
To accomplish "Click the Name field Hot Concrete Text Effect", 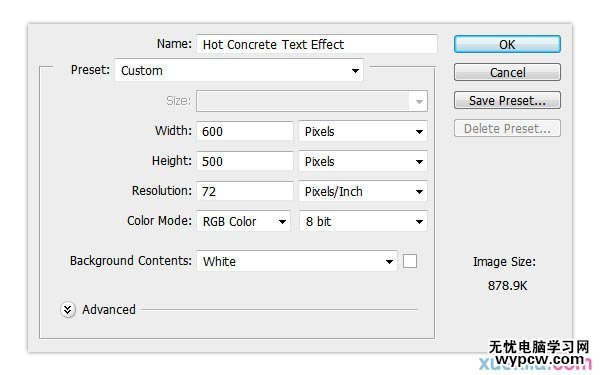I will (x=317, y=44).
